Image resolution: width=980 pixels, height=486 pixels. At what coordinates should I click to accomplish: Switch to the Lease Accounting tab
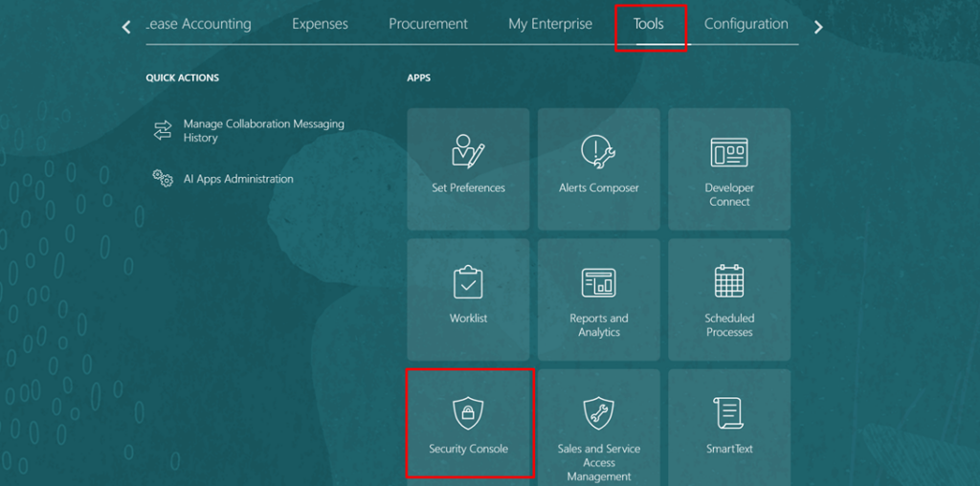point(198,24)
